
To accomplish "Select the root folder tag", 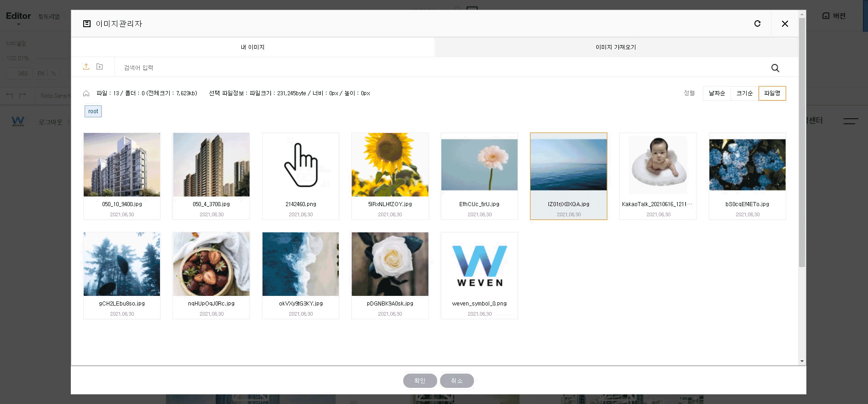I will coord(93,111).
